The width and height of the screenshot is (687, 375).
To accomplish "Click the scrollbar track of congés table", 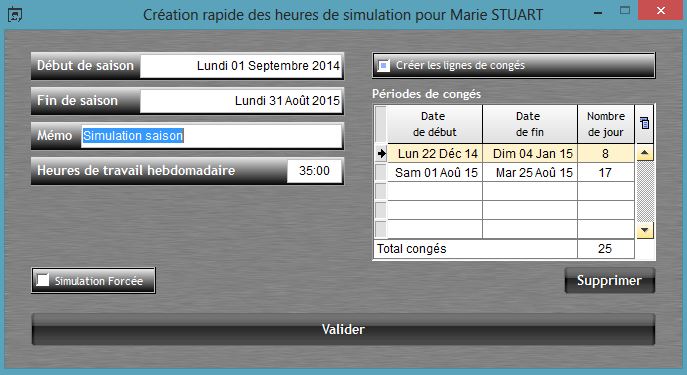I will click(645, 191).
